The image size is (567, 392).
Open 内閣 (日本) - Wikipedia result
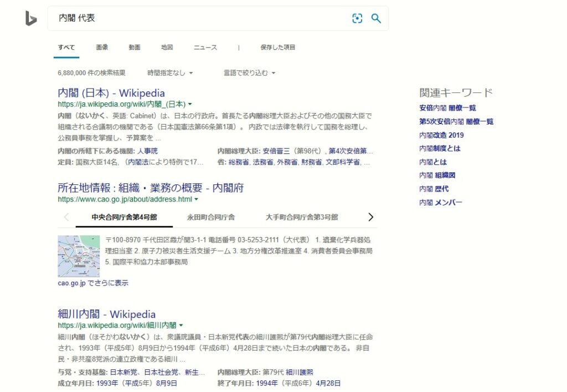tap(111, 93)
